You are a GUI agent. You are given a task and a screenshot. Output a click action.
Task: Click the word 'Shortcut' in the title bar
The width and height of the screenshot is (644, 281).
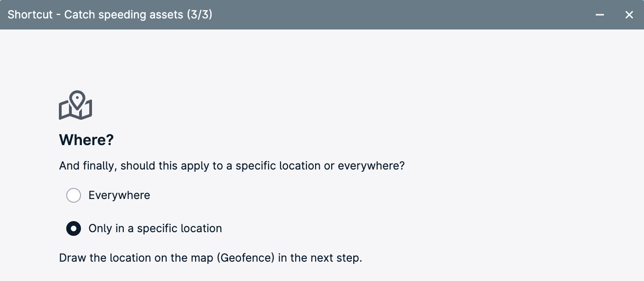pos(30,15)
